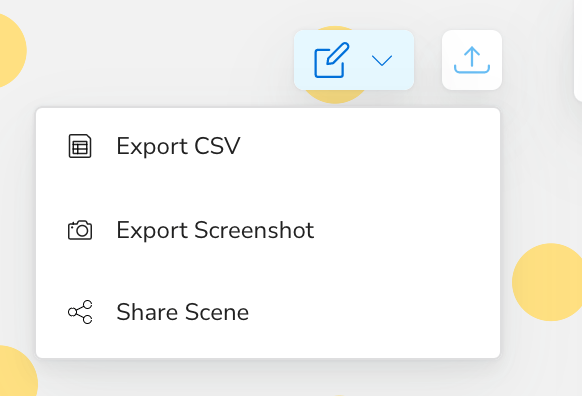Click the white side panel edge at far right

coord(578,50)
